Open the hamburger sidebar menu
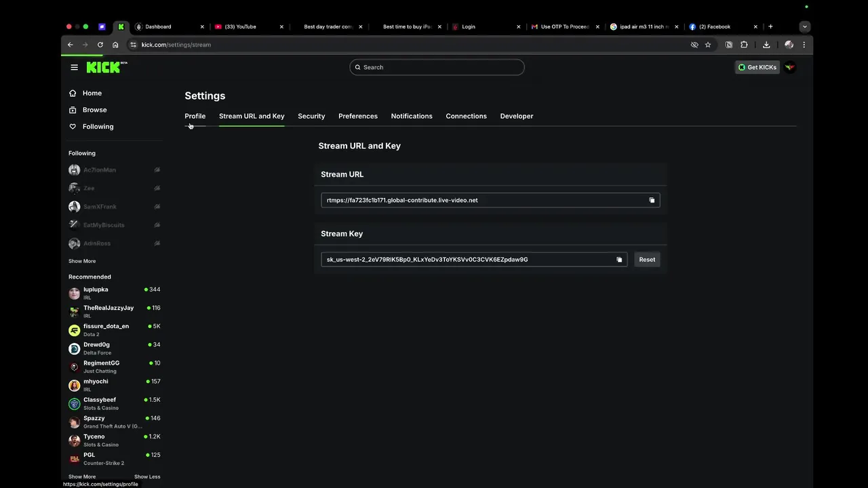Image resolution: width=868 pixels, height=488 pixels. pyautogui.click(x=74, y=67)
